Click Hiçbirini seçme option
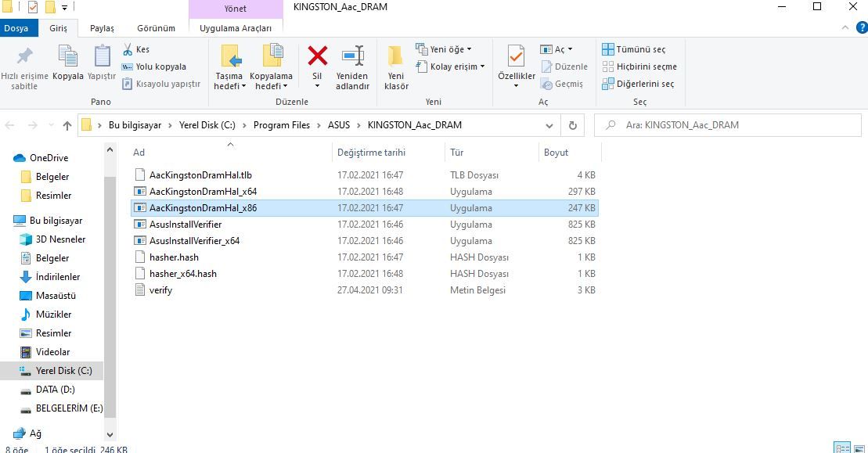The image size is (868, 453). pos(639,67)
